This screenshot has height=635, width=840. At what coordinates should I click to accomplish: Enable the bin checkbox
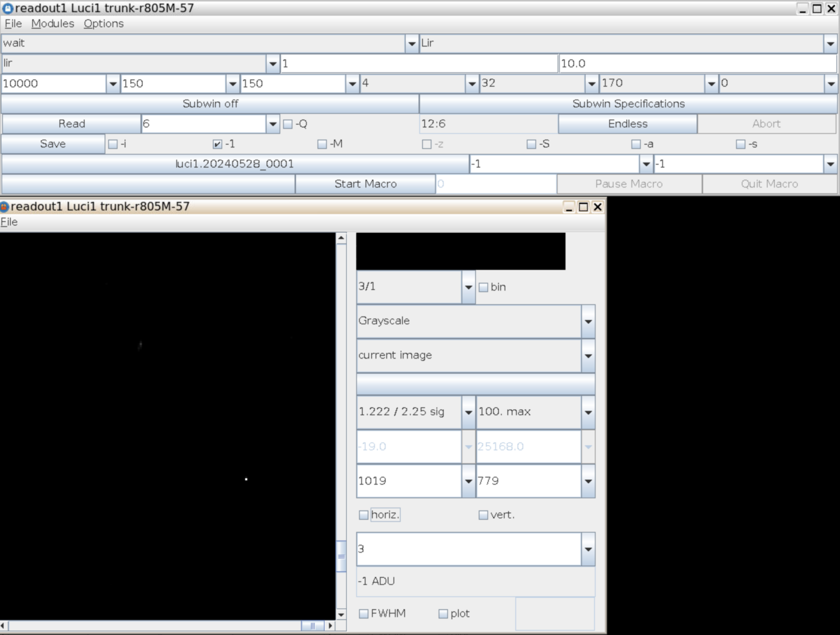(483, 287)
